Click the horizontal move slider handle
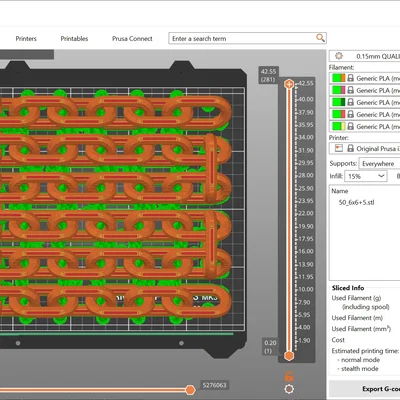Viewport: 400px width, 400px height. [x=190, y=389]
